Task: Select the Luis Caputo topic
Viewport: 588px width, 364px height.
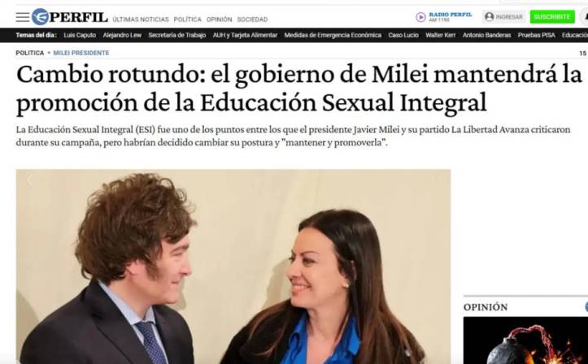Action: [x=80, y=35]
